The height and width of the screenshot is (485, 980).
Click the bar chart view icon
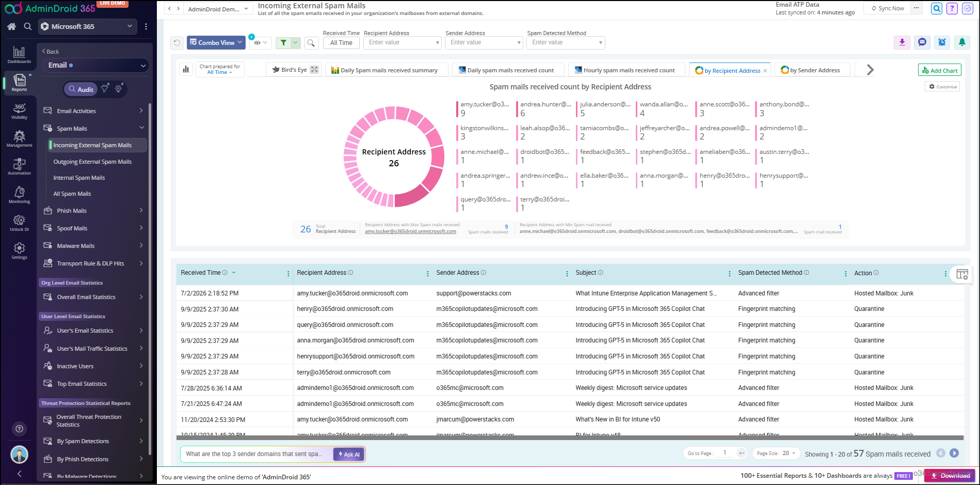186,69
